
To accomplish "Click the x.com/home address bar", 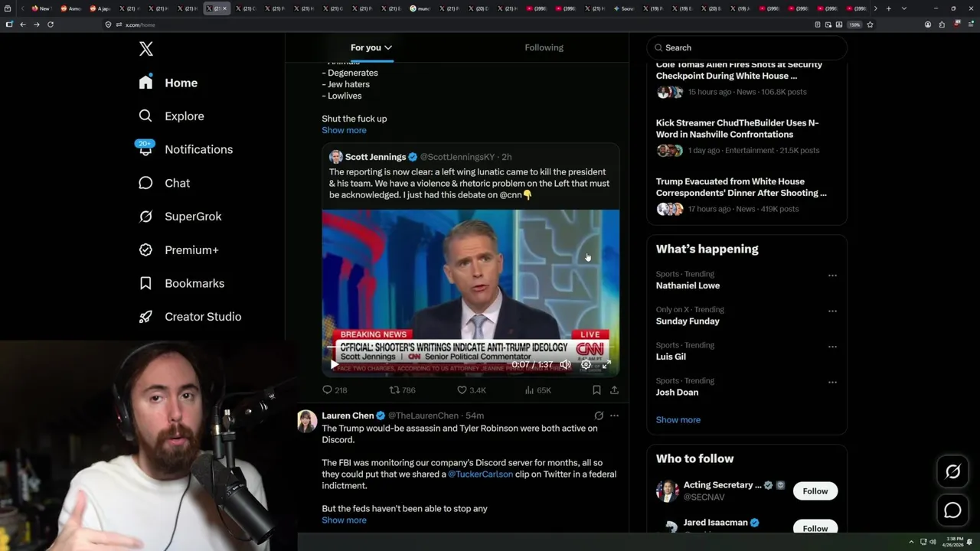I will (x=459, y=24).
